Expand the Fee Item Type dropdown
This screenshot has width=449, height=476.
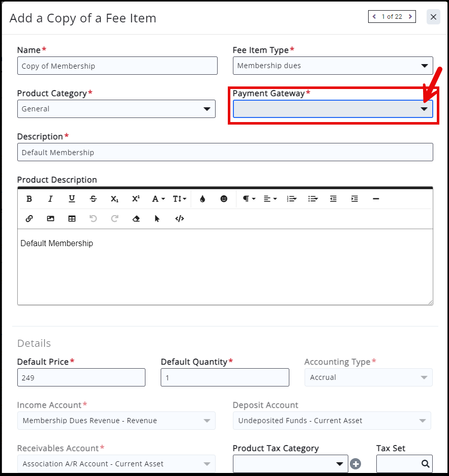click(x=333, y=66)
